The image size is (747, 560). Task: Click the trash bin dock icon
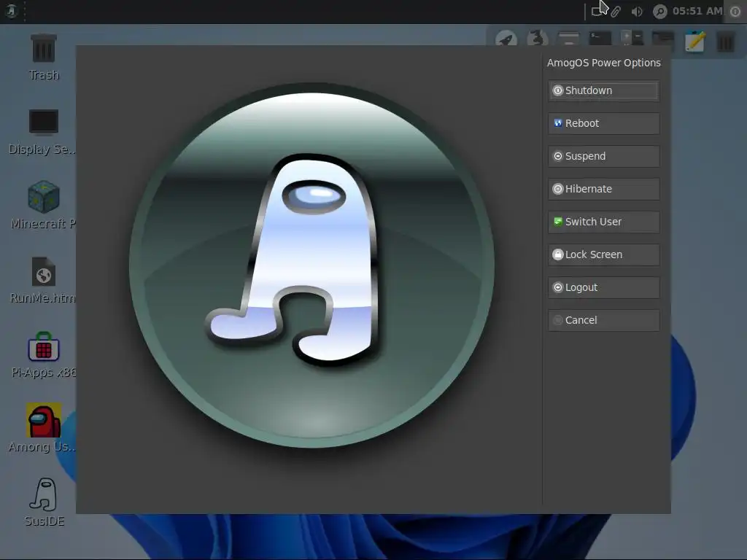click(726, 42)
